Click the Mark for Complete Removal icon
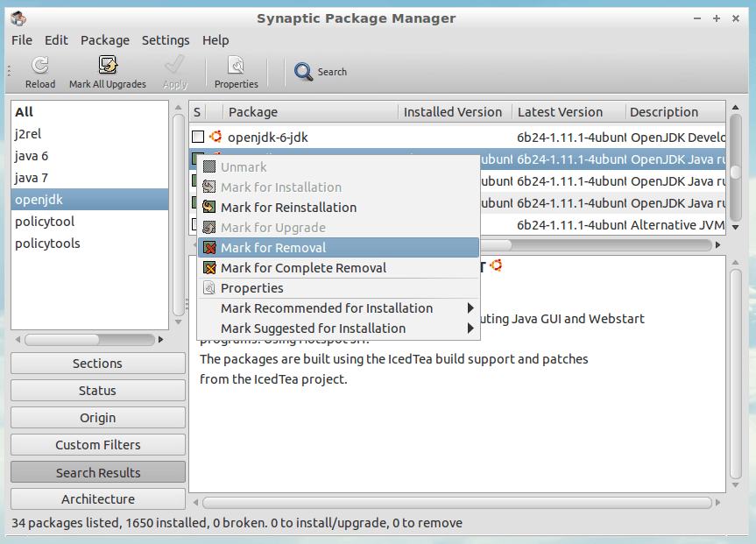Image resolution: width=756 pixels, height=544 pixels. point(209,268)
